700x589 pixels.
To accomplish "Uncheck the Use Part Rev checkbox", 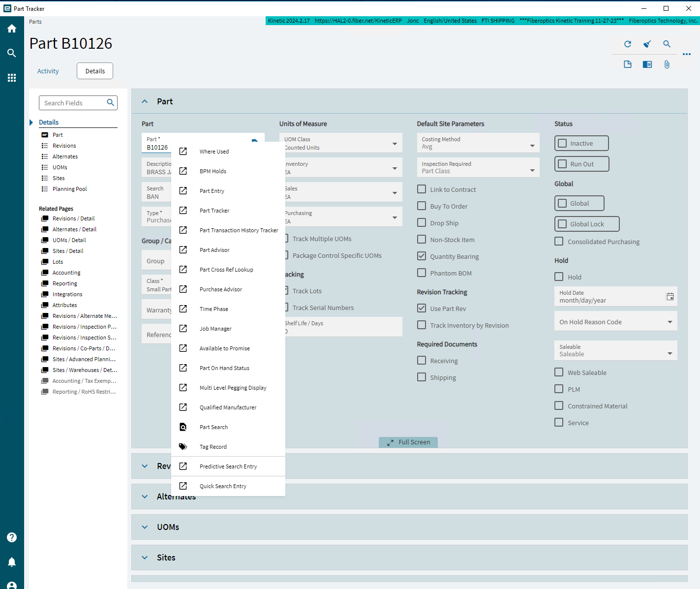I will [x=422, y=308].
